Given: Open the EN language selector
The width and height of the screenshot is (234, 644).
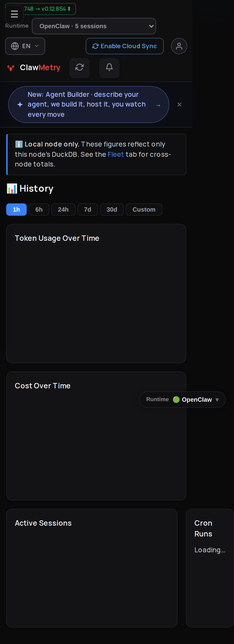Looking at the screenshot, I should pyautogui.click(x=25, y=46).
